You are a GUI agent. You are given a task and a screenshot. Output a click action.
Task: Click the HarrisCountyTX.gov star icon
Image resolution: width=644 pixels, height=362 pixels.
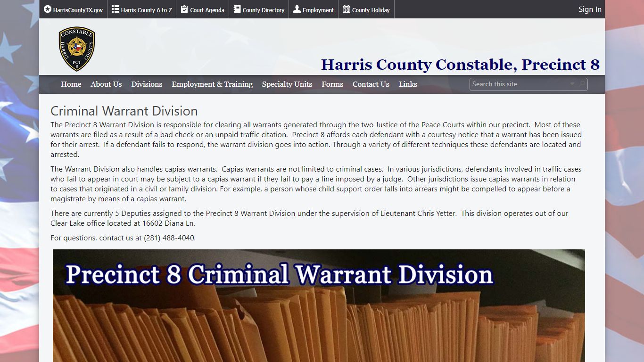coord(47,9)
